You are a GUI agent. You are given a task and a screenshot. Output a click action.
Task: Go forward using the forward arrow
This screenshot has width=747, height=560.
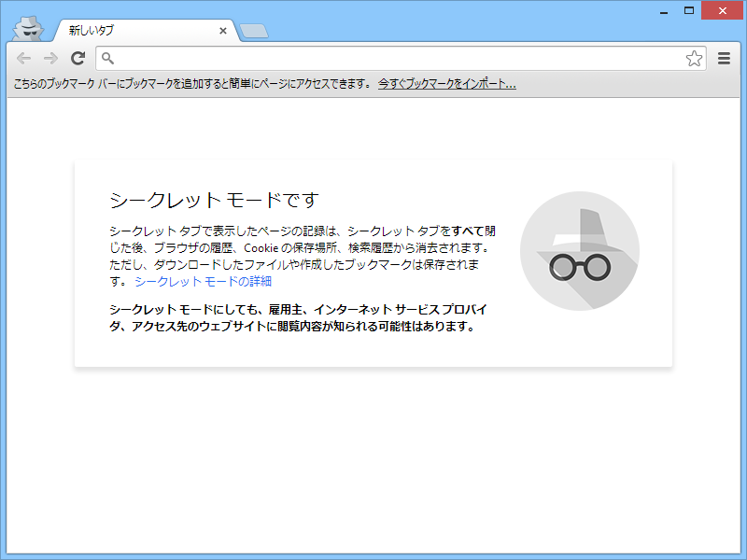[50, 58]
